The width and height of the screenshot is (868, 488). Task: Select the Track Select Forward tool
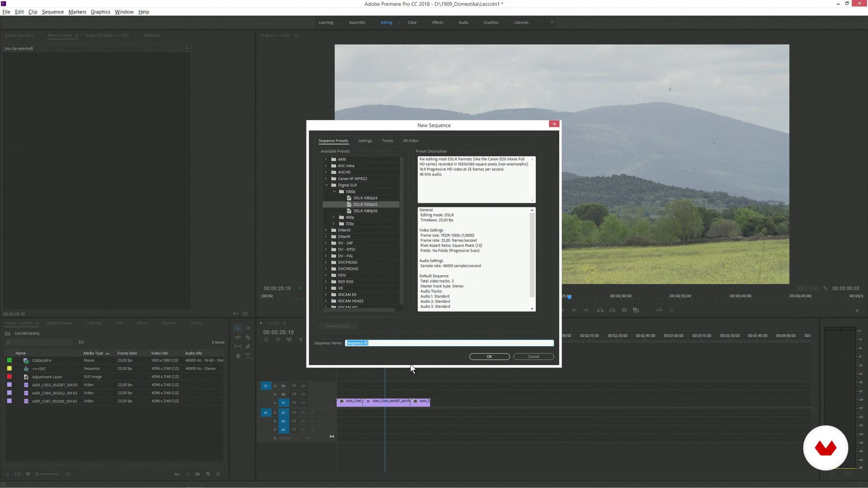click(x=248, y=328)
